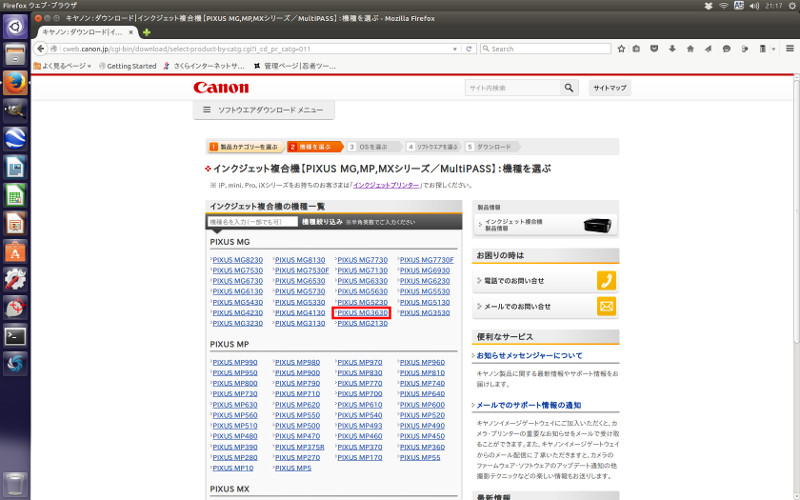800x500 pixels.
Task: Open the Pocket icon in toolbar
Action: 654,49
